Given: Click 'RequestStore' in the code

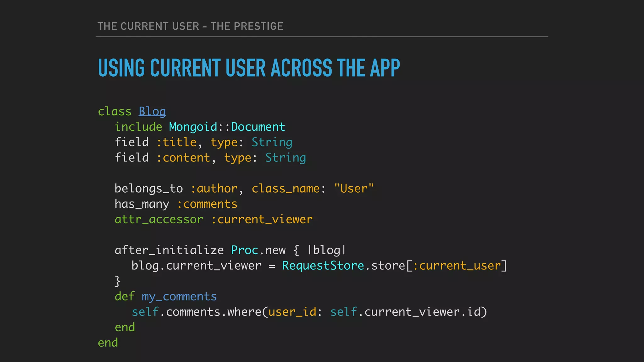Looking at the screenshot, I should 323,266.
